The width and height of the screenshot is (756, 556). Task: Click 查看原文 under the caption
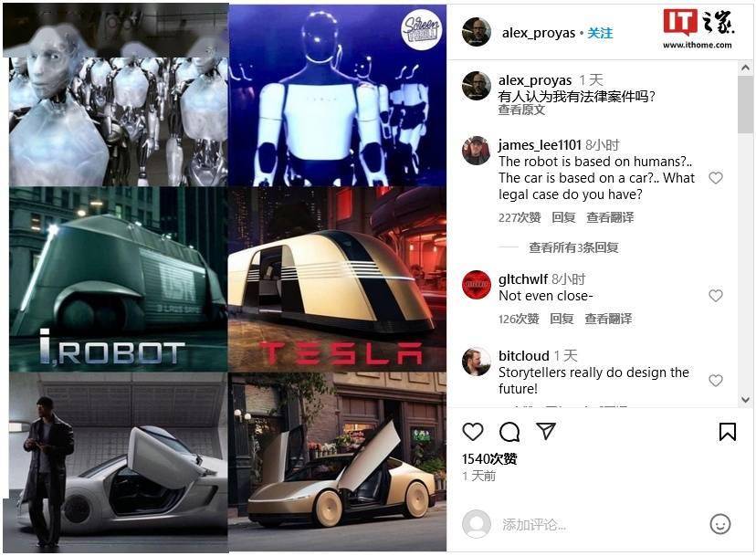tap(521, 110)
